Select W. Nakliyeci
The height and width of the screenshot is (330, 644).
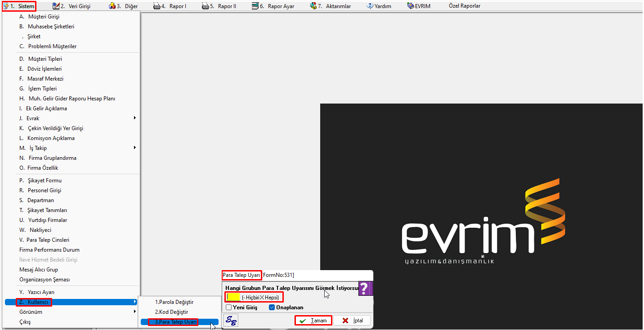pos(72,230)
